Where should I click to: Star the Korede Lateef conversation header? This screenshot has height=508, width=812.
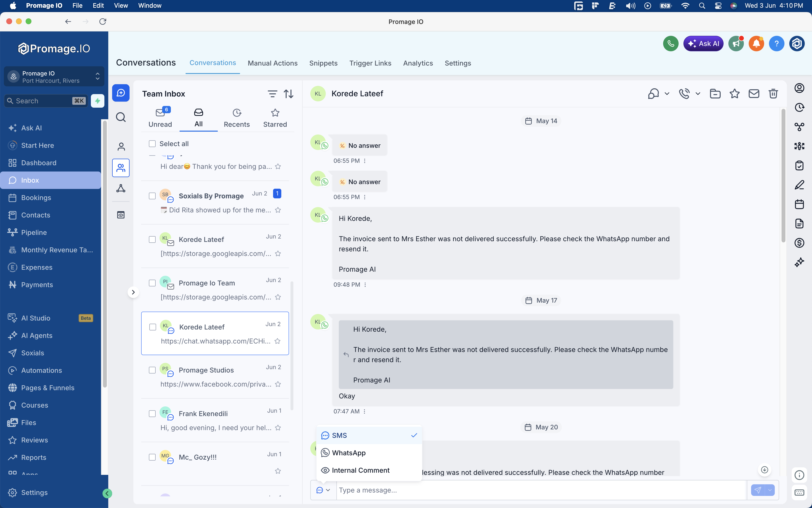(x=734, y=94)
